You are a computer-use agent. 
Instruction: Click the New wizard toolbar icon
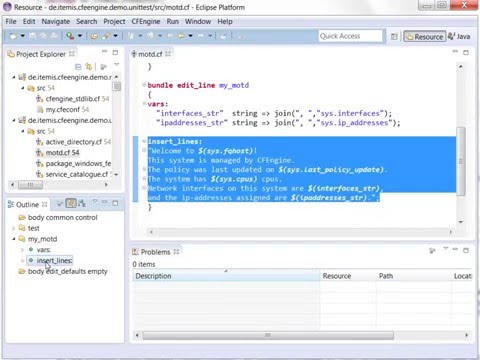pos(13,36)
